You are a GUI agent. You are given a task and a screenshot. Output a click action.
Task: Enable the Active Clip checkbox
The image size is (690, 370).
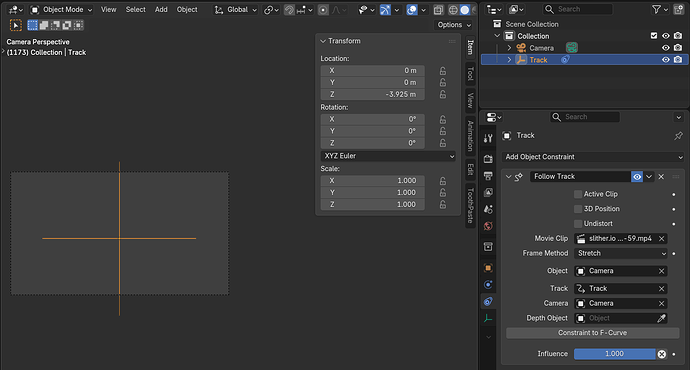coord(578,194)
